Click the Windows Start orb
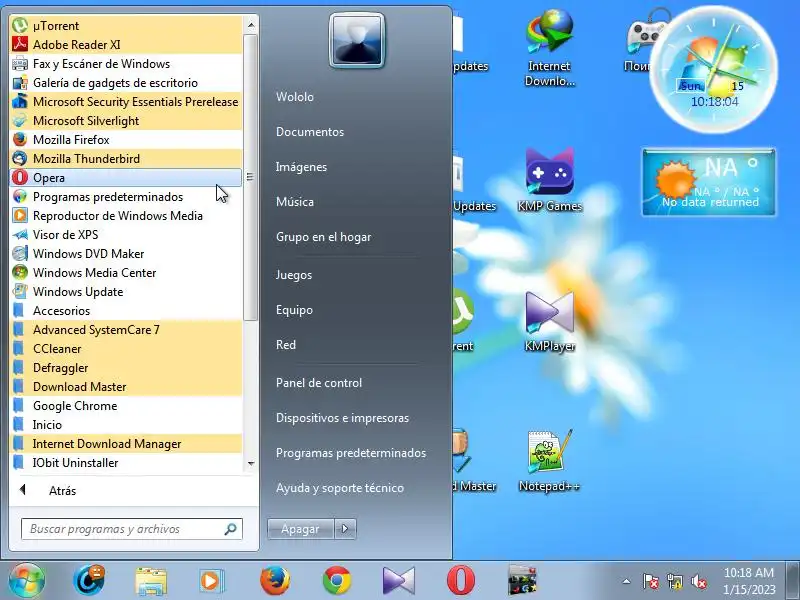Viewport: 800px width, 600px height. pos(27,580)
